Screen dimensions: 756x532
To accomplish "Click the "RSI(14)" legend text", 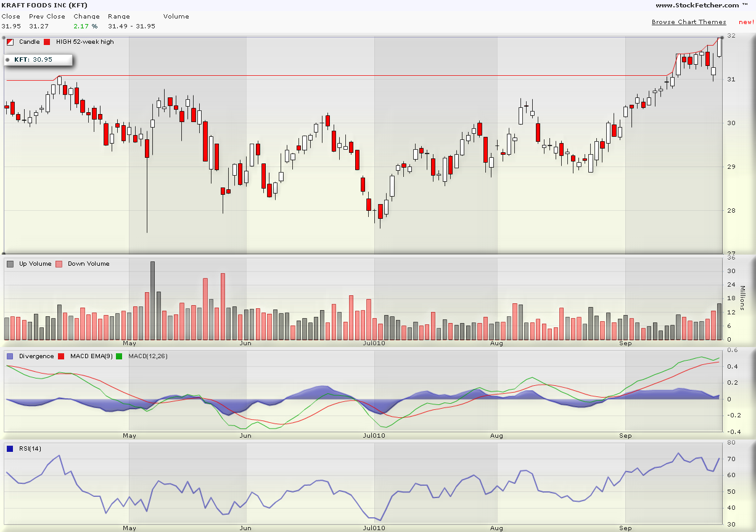I will (30, 449).
